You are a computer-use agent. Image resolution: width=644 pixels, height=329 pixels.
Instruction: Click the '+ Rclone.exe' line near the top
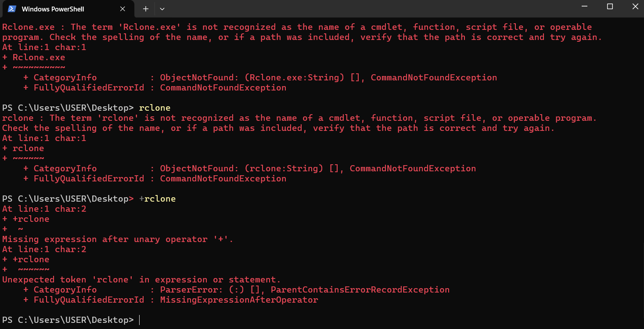point(33,58)
